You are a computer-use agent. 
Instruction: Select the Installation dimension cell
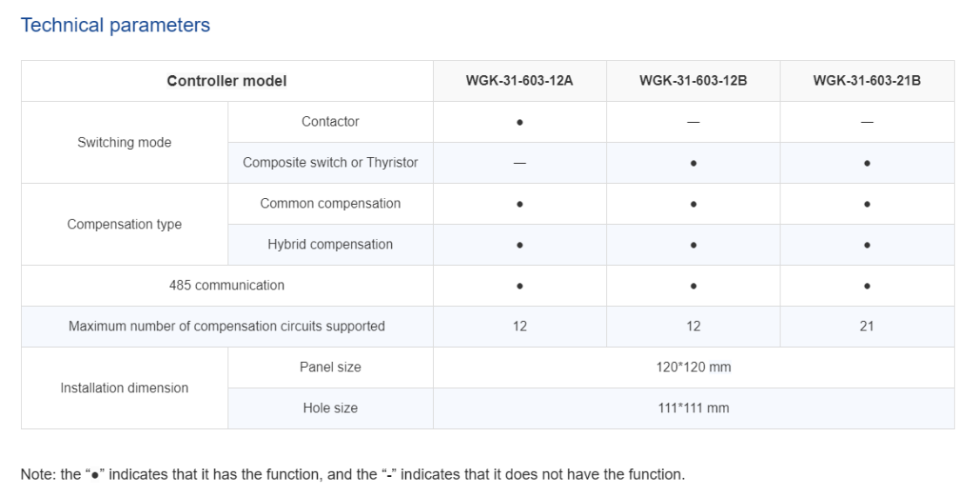[125, 388]
